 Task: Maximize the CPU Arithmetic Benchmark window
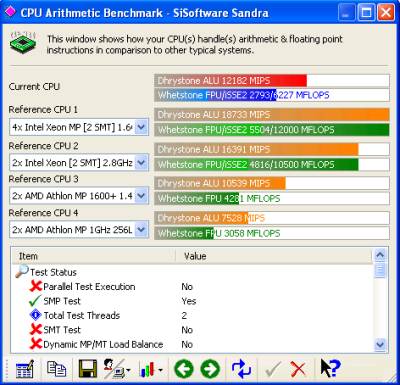pos(366,13)
